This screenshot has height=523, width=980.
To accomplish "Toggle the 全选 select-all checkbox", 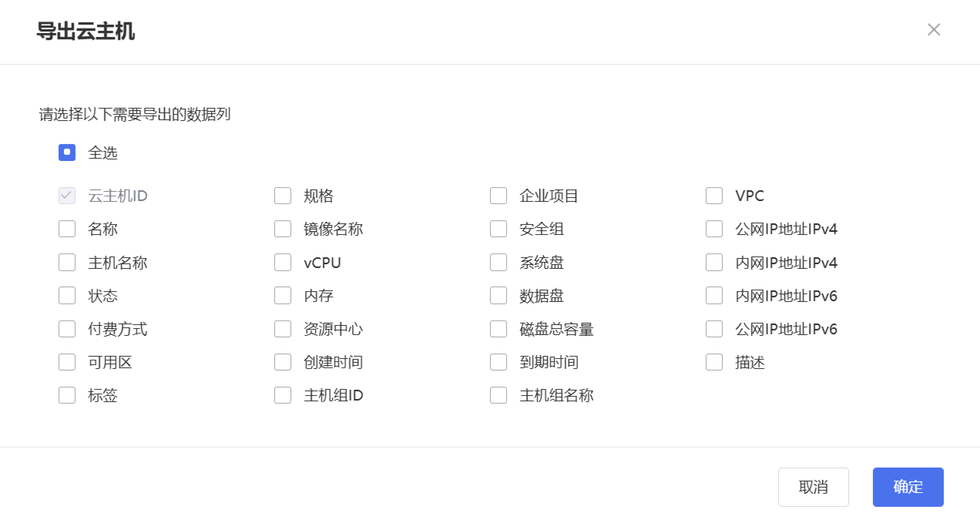I will click(x=67, y=153).
